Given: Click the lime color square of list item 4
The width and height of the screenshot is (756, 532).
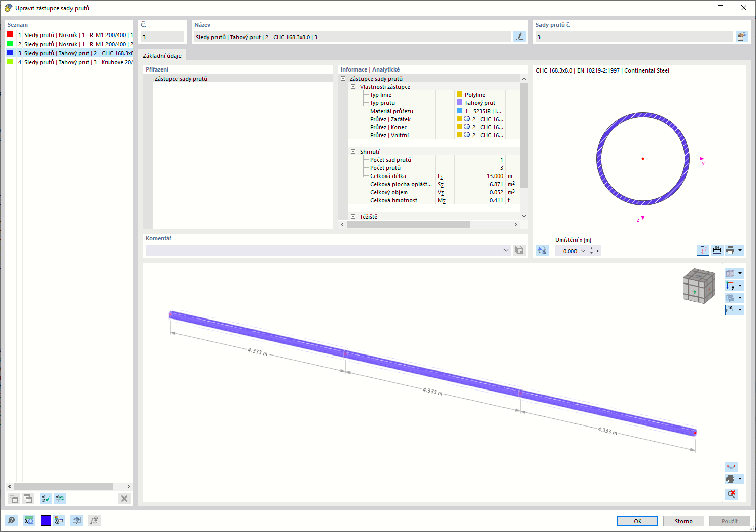Looking at the screenshot, I should point(10,62).
